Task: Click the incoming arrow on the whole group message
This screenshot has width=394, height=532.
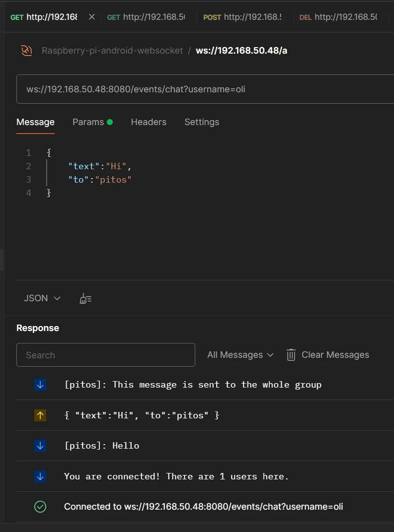Action: [x=40, y=385]
